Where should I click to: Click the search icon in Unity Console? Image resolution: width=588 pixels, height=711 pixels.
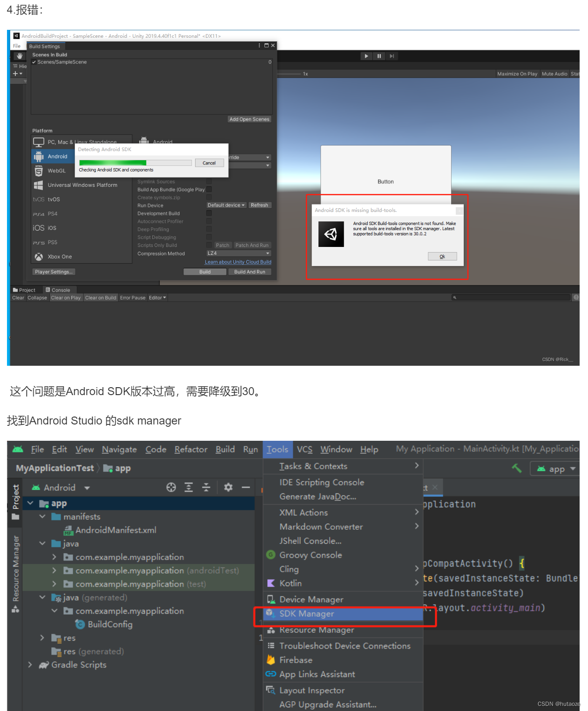click(455, 297)
